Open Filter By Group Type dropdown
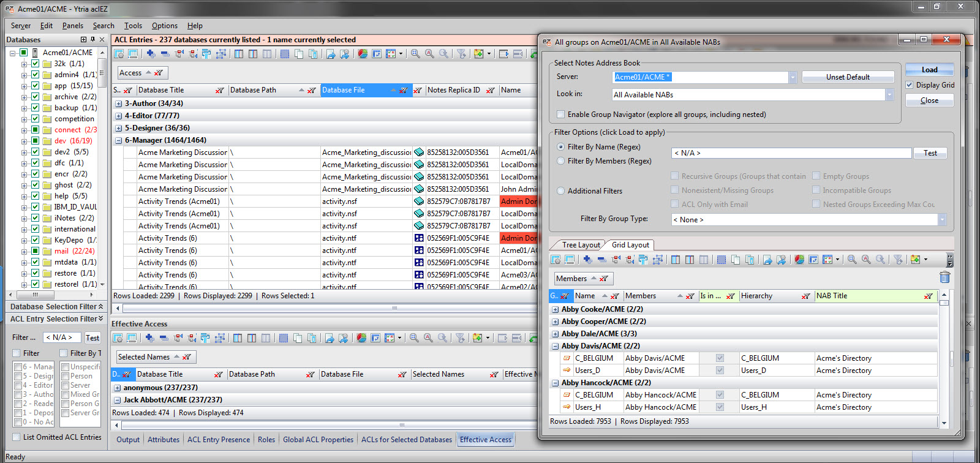The image size is (980, 463). click(x=942, y=220)
